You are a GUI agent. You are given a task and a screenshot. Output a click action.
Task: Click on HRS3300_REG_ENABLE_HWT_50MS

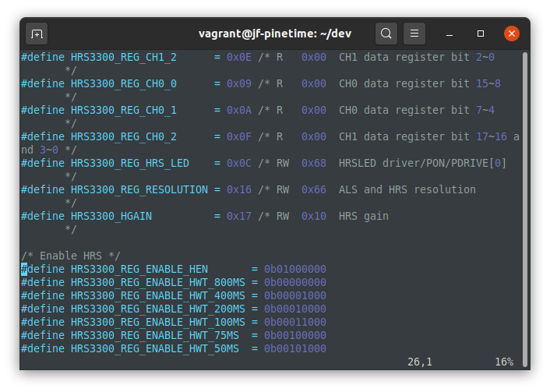(155, 349)
